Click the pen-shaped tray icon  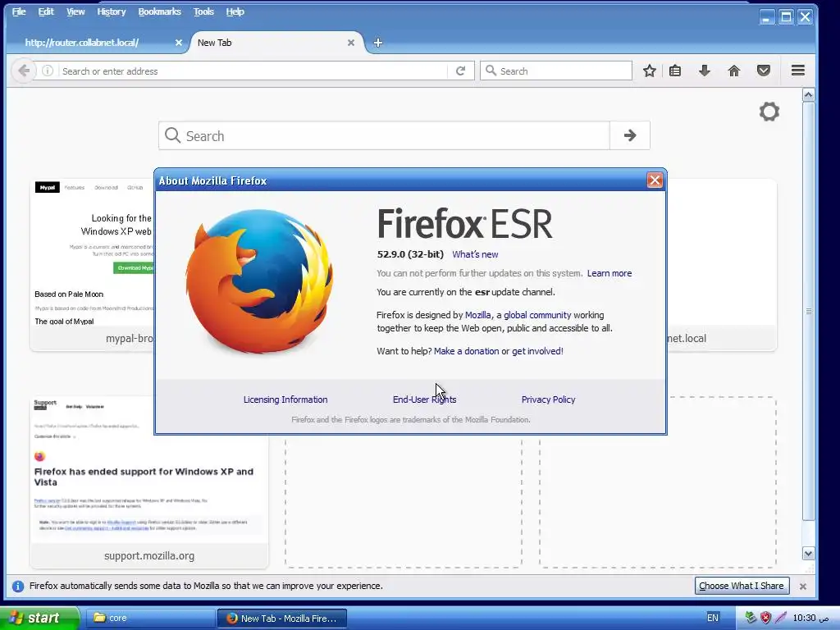click(781, 618)
